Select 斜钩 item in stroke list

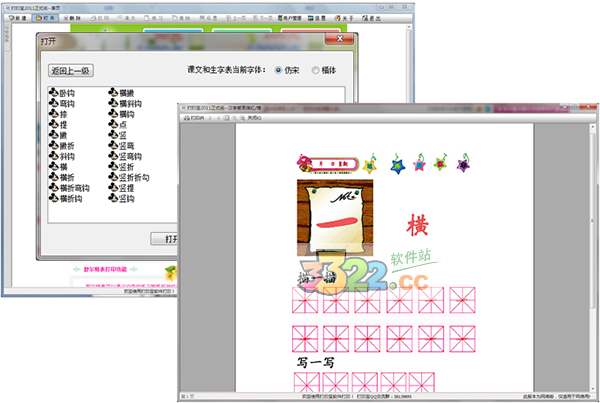[x=62, y=157]
